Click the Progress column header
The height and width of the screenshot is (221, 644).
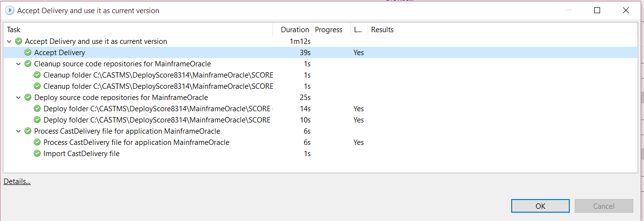[328, 30]
